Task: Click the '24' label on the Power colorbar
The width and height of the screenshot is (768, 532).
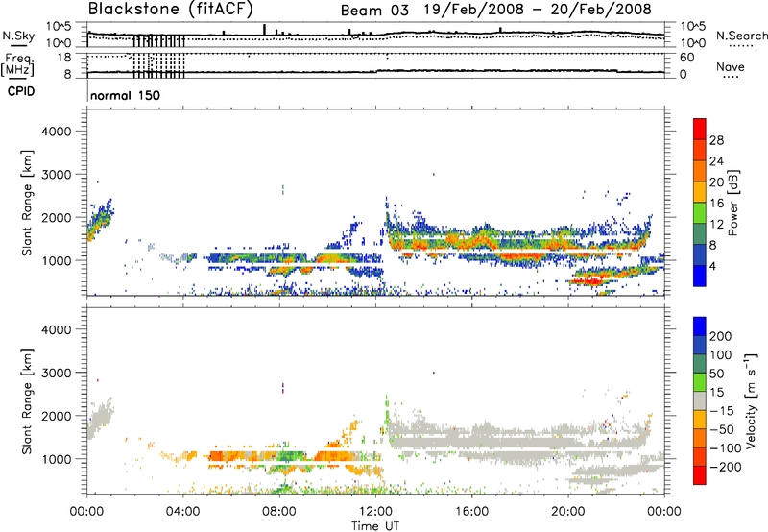Action: [716, 161]
